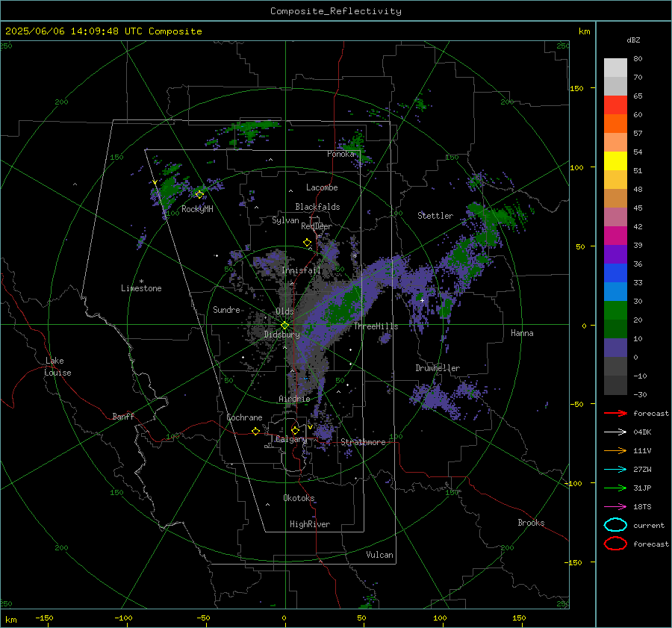The image size is (672, 628).
Task: Click the Sundre town label
Action: pyautogui.click(x=226, y=310)
